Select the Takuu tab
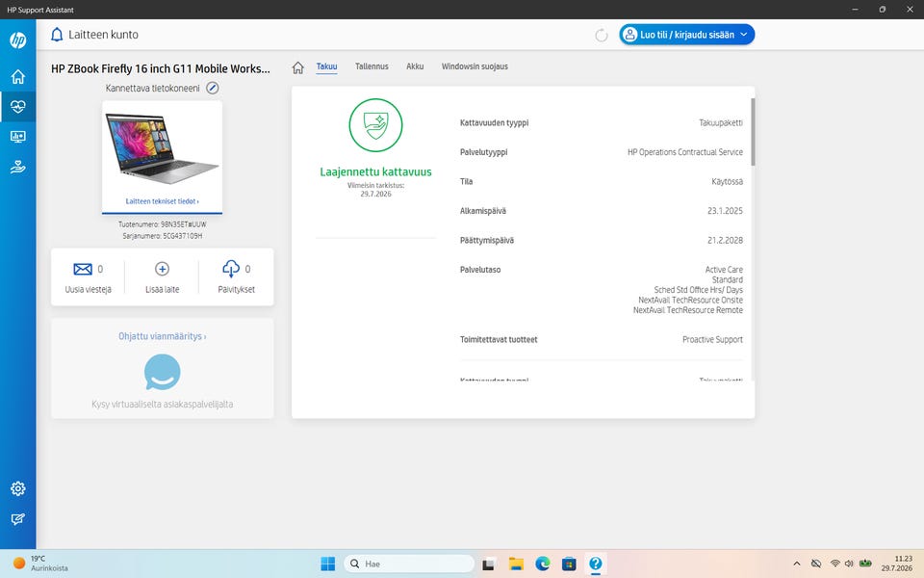This screenshot has height=578, width=924. point(326,66)
